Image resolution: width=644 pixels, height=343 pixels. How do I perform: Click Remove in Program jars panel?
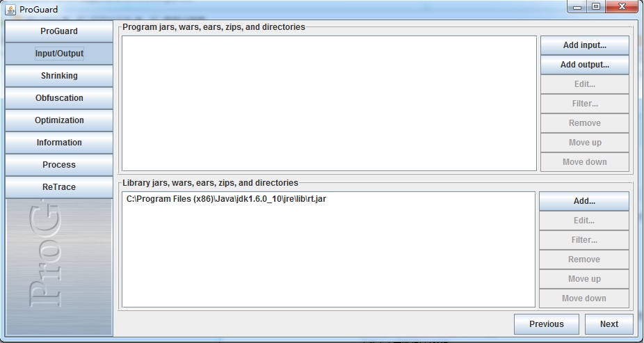pos(584,123)
